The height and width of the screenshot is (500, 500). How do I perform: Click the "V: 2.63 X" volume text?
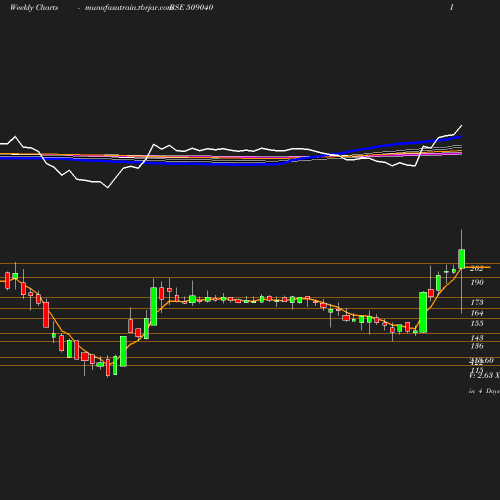point(484,375)
